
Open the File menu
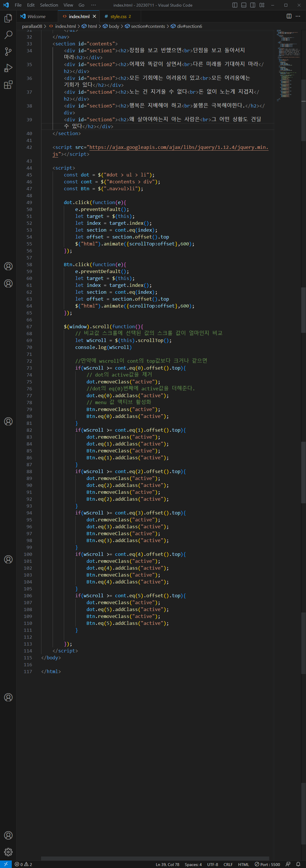(x=18, y=5)
